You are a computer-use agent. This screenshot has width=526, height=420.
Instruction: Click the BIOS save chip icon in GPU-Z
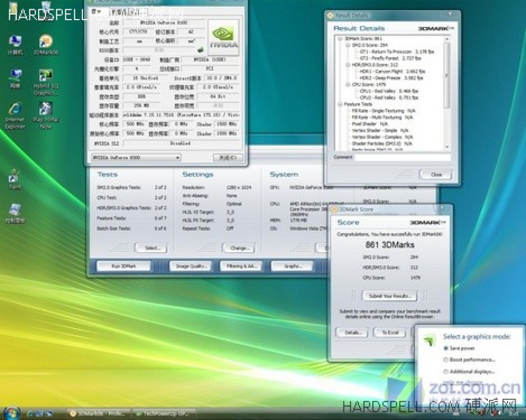[200, 50]
